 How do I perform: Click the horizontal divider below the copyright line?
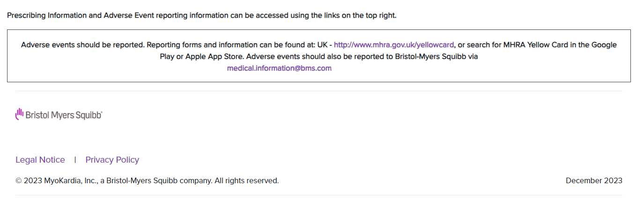[x=319, y=195]
